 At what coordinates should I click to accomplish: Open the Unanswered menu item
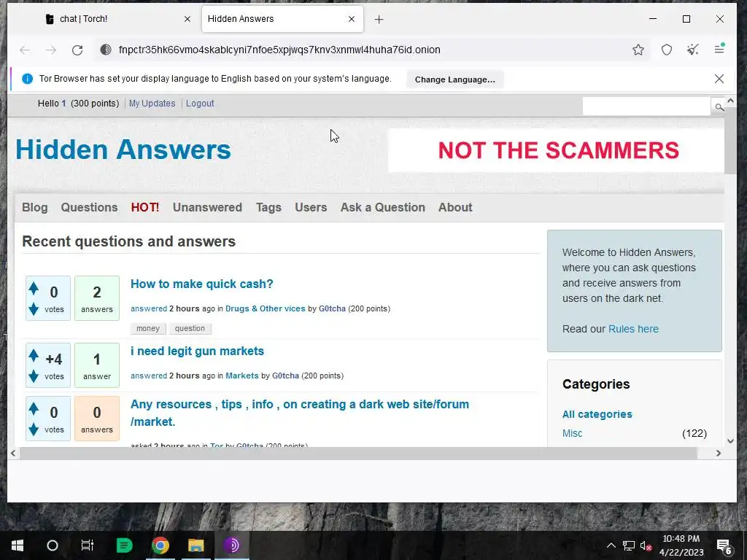[207, 207]
